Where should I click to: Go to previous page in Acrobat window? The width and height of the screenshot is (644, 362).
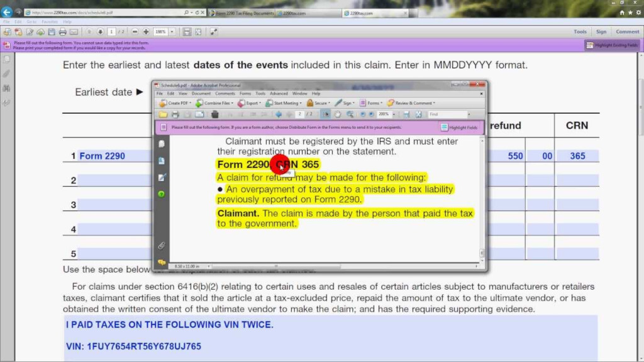click(279, 114)
